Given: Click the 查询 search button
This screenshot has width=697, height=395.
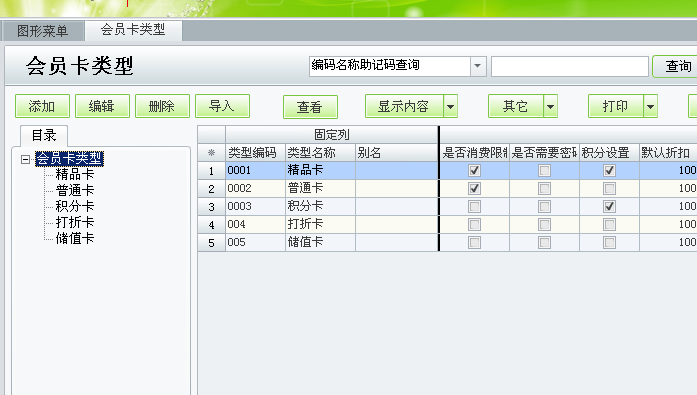Looking at the screenshot, I should tap(677, 66).
